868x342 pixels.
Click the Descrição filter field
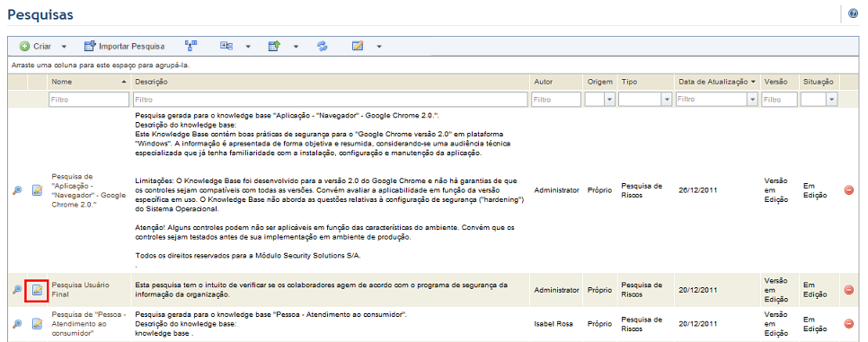coord(331,100)
